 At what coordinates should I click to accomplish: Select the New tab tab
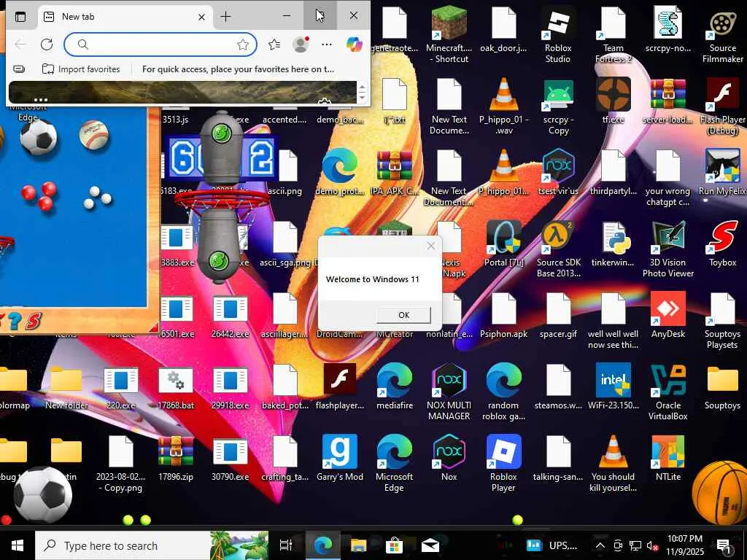(x=125, y=17)
